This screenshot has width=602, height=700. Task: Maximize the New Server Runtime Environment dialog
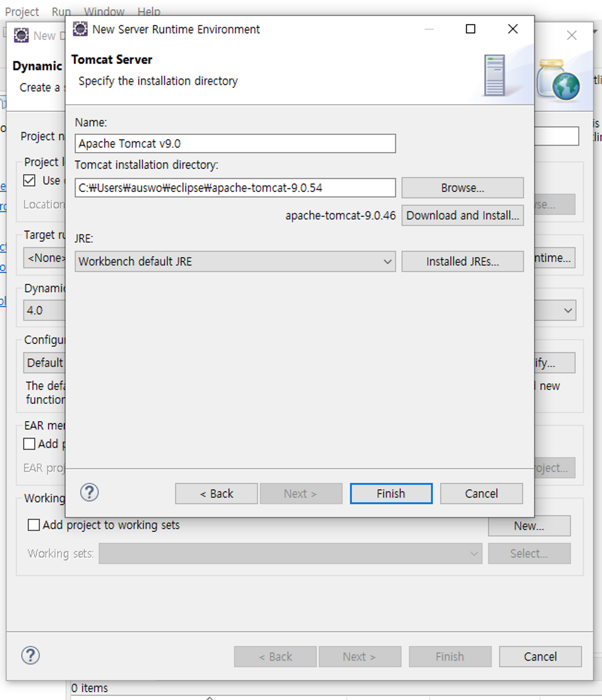[x=471, y=29]
